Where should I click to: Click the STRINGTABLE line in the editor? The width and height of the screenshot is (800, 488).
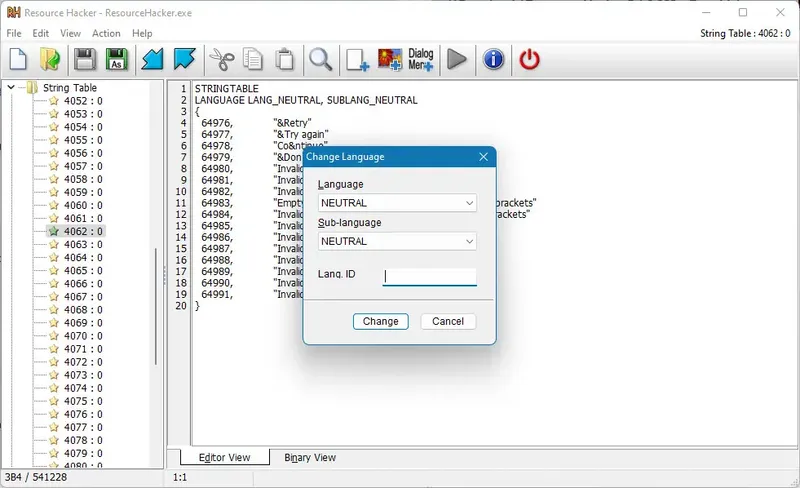227,88
